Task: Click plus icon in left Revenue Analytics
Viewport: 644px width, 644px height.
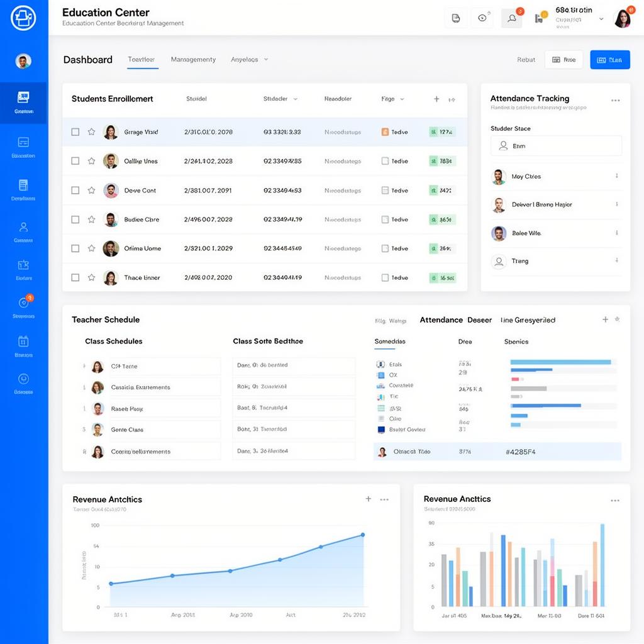Action: coord(369,499)
